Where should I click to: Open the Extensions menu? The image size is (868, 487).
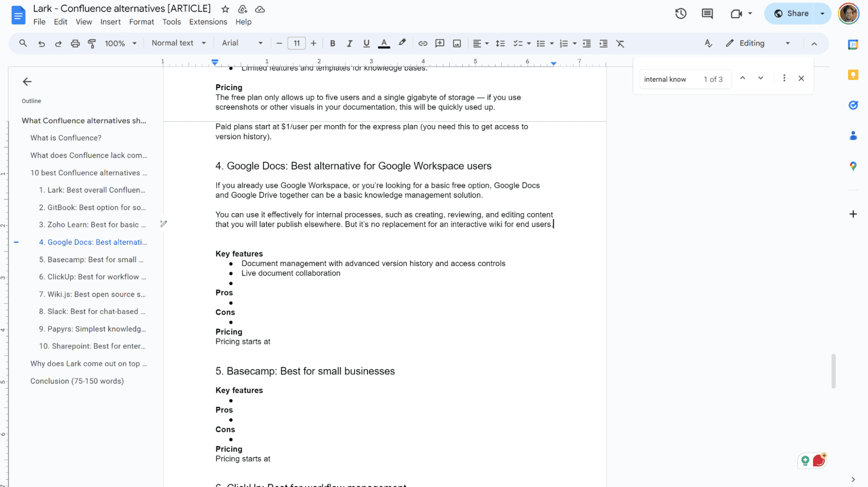coord(208,22)
